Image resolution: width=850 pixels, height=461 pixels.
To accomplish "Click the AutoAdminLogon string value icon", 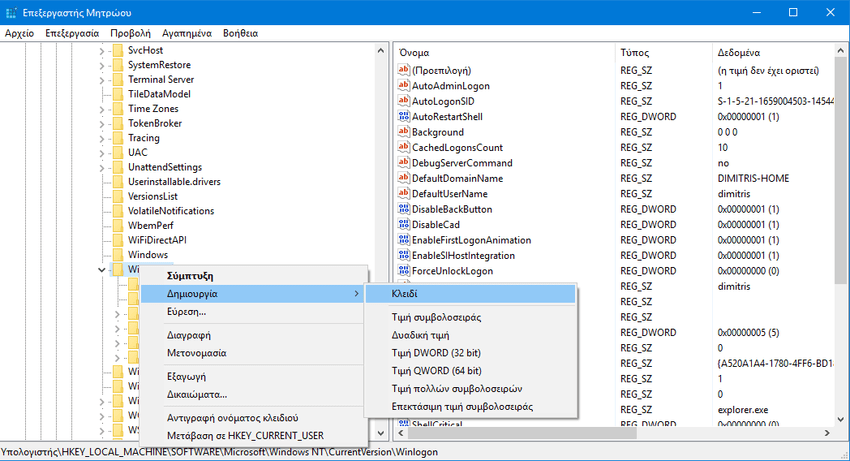I will click(404, 86).
